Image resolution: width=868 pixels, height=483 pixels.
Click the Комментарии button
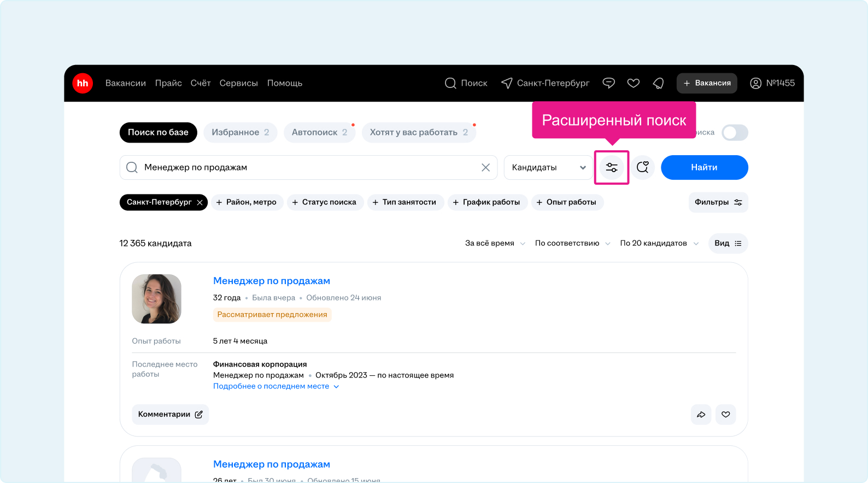tap(171, 414)
